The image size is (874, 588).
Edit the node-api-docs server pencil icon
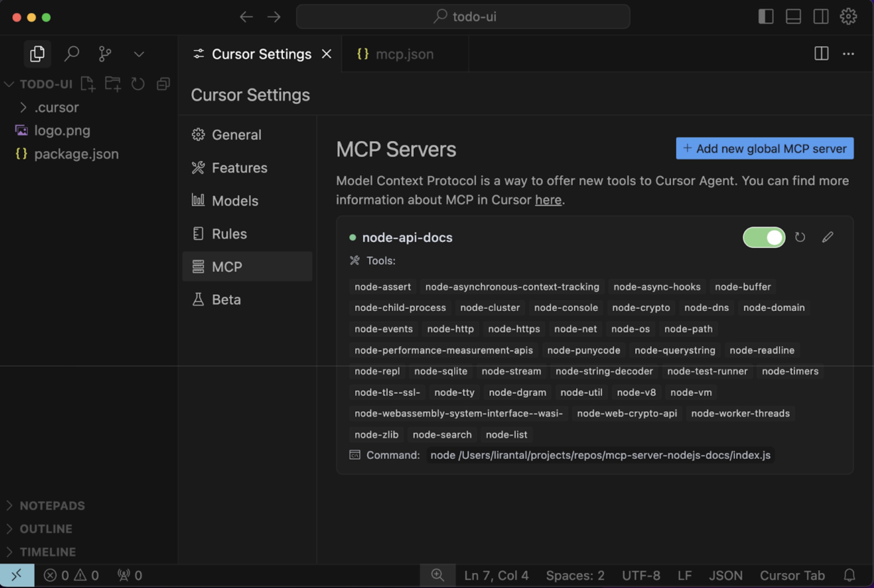pyautogui.click(x=828, y=238)
